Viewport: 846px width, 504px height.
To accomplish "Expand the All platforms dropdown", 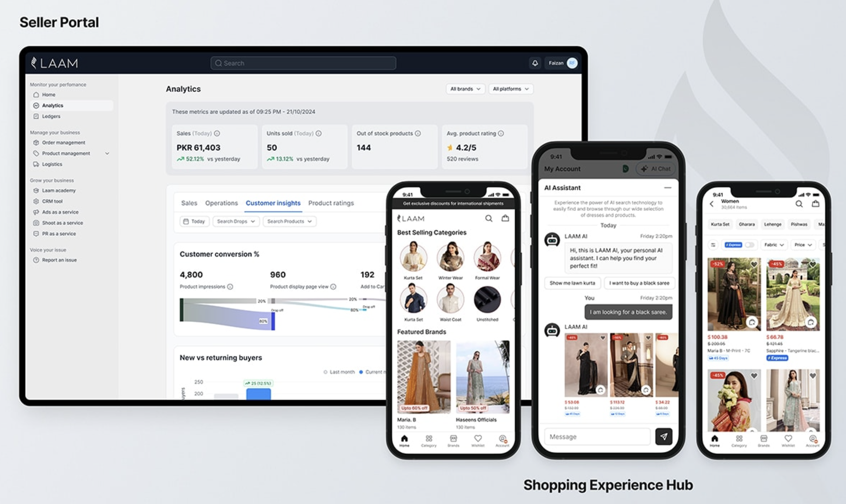I will (x=509, y=89).
